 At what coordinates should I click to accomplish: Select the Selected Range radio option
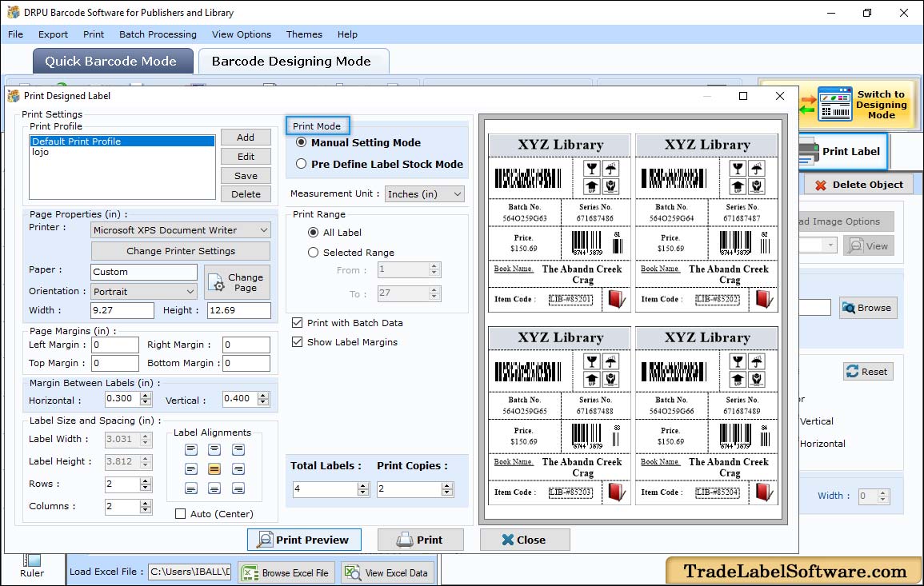coord(313,253)
